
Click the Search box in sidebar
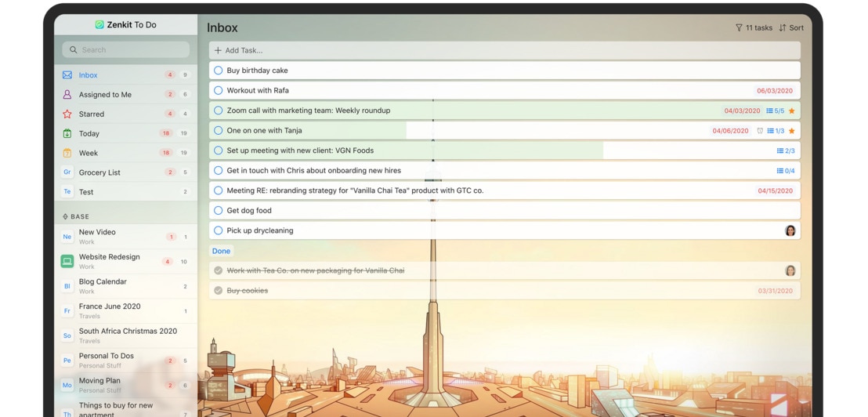126,50
